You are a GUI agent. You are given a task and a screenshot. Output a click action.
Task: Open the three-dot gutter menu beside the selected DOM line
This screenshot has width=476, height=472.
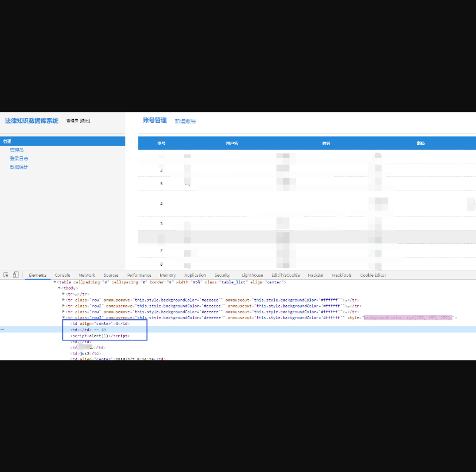coord(2,329)
